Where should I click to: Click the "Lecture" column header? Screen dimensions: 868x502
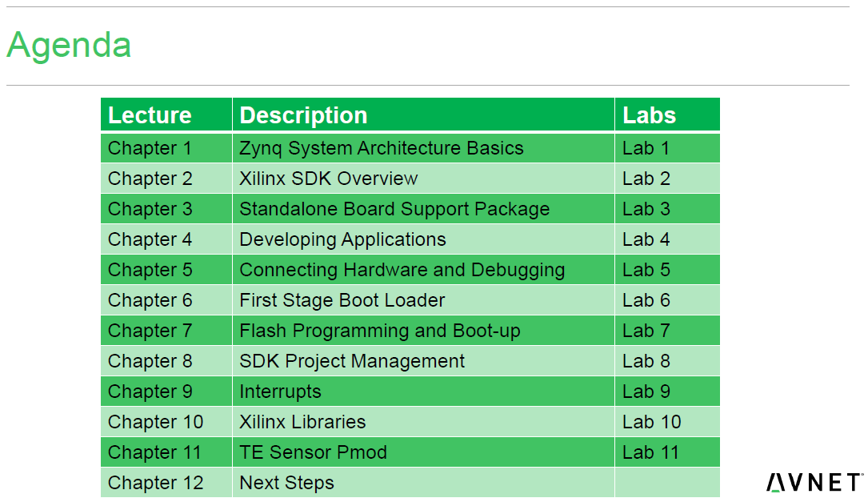pyautogui.click(x=166, y=114)
